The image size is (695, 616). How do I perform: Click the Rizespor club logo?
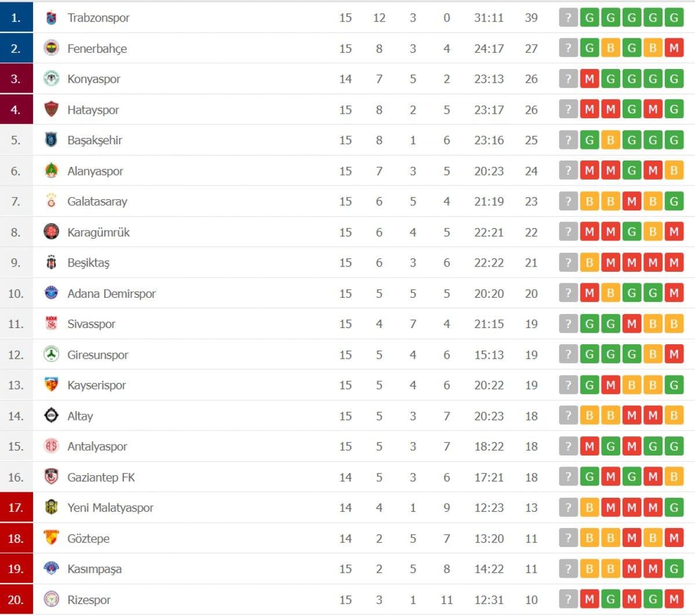point(51,599)
